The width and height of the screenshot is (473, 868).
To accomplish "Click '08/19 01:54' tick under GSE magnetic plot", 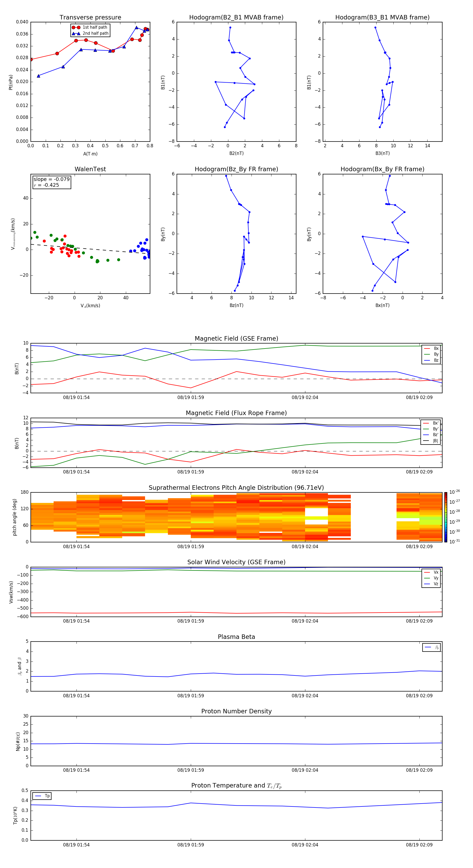I will coord(76,398).
